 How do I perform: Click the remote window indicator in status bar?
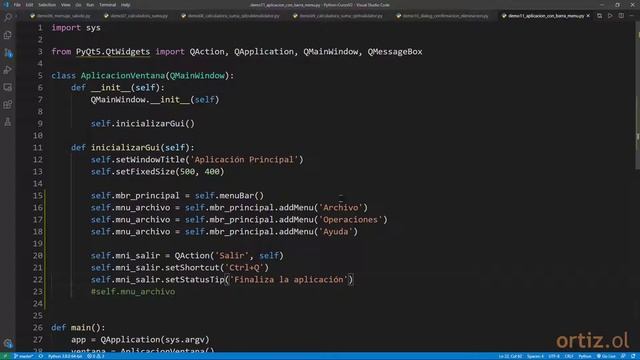pyautogui.click(x=5, y=356)
